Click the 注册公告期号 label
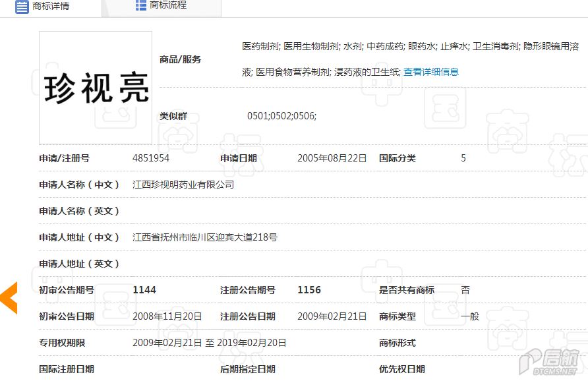The image size is (588, 381). point(247,290)
